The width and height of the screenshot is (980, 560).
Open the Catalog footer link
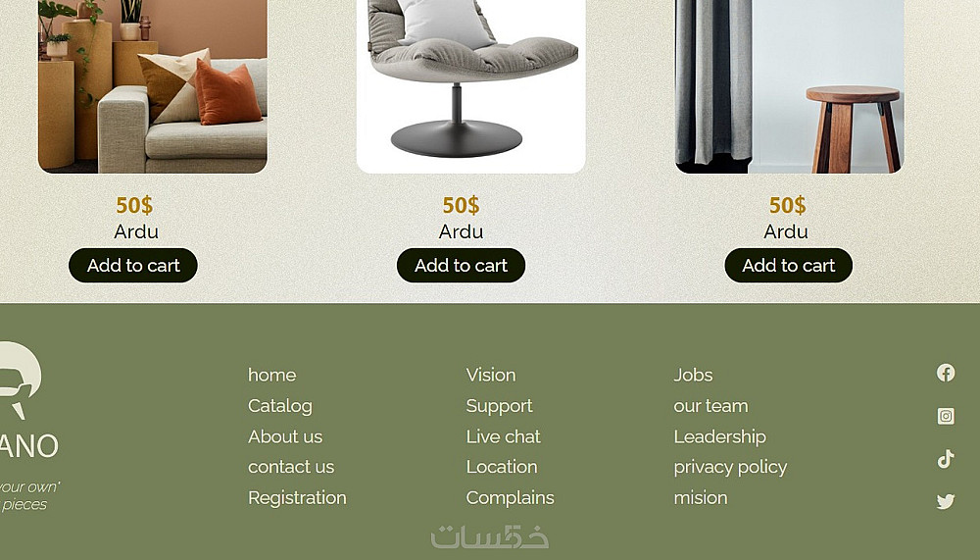tap(280, 406)
